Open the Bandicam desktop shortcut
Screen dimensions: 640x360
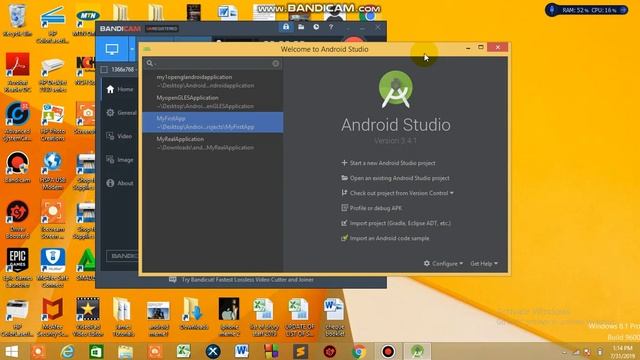pos(17,167)
